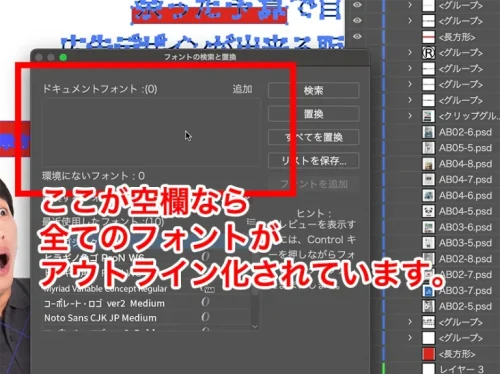Click the blue thumbnail of AB03-7.psd
The height and width of the screenshot is (374, 500).
428,290
